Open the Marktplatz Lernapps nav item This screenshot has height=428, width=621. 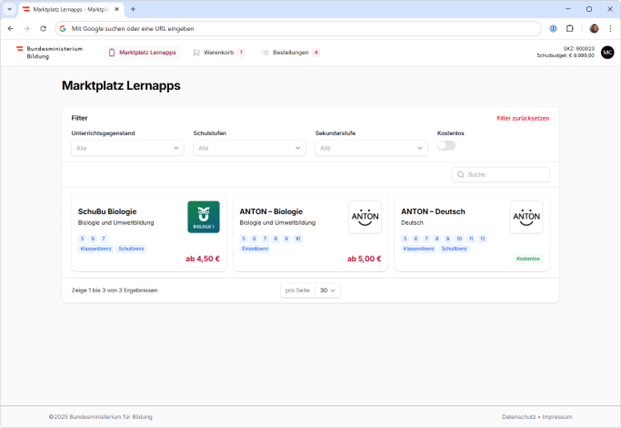click(142, 52)
